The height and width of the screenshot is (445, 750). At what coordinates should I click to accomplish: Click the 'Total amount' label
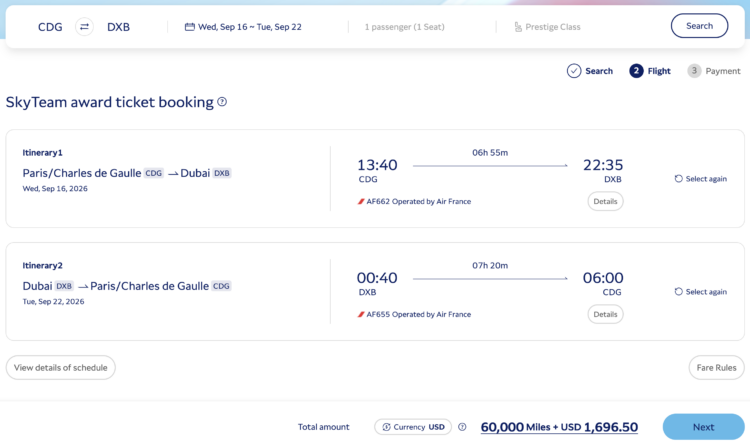click(x=324, y=427)
